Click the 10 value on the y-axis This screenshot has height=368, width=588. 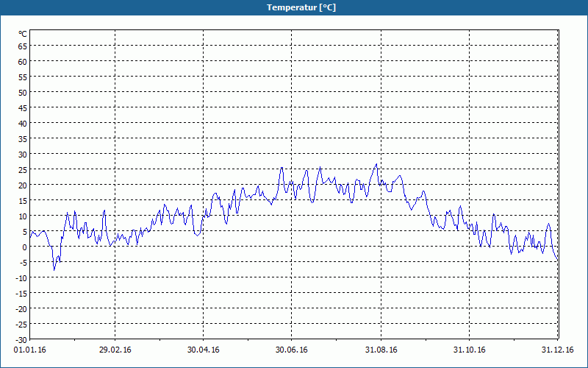tap(23, 216)
